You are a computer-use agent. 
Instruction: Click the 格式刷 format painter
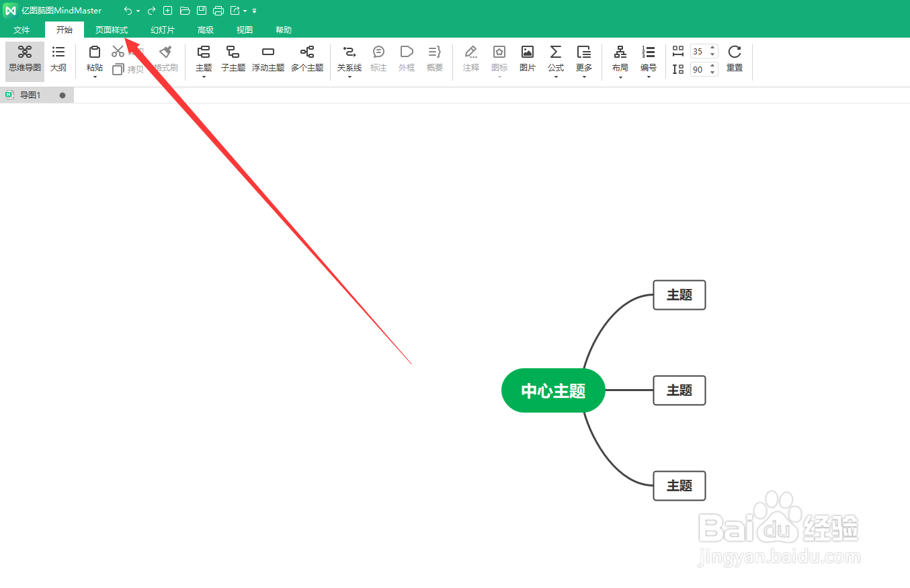[165, 58]
